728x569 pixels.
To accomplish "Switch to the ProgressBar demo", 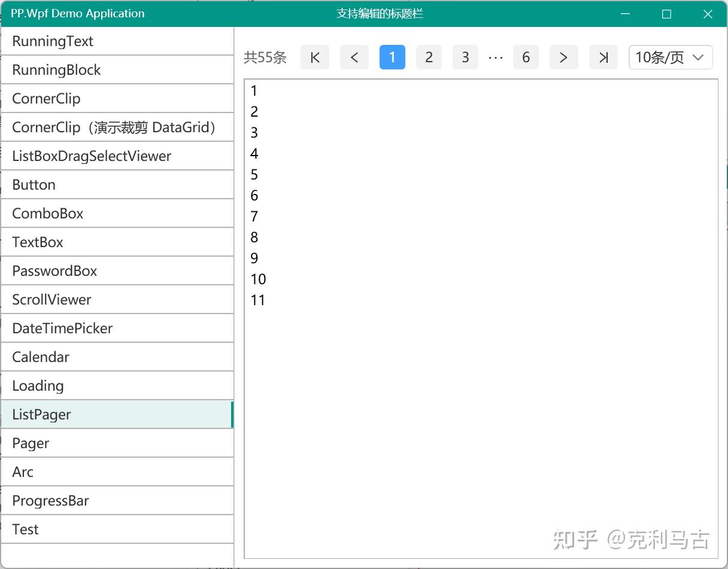I will coord(117,501).
